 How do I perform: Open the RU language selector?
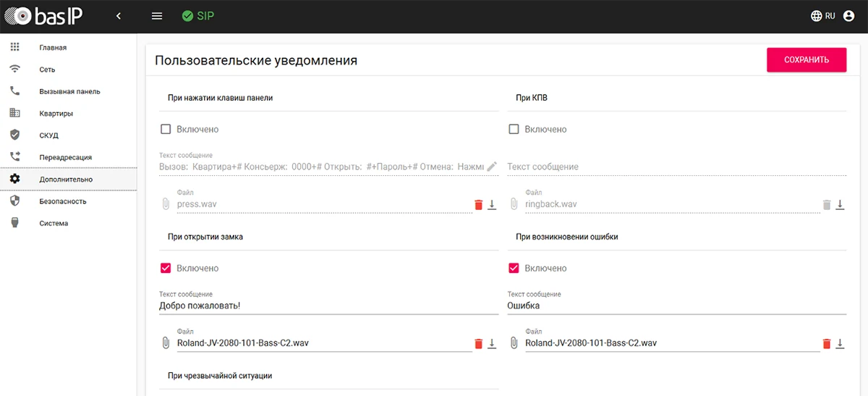click(x=823, y=16)
